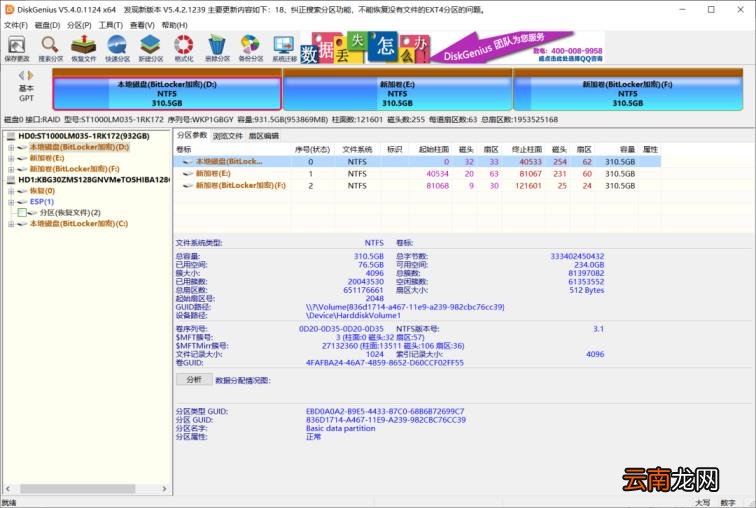This screenshot has width=756, height=508.
Task: Click the DiskGenius logo in the title bar
Action: (9, 9)
